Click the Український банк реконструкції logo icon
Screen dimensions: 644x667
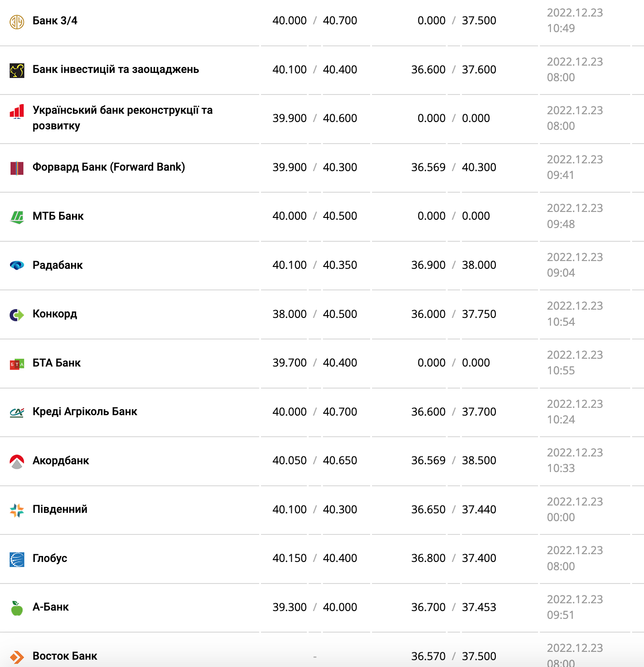(x=17, y=111)
